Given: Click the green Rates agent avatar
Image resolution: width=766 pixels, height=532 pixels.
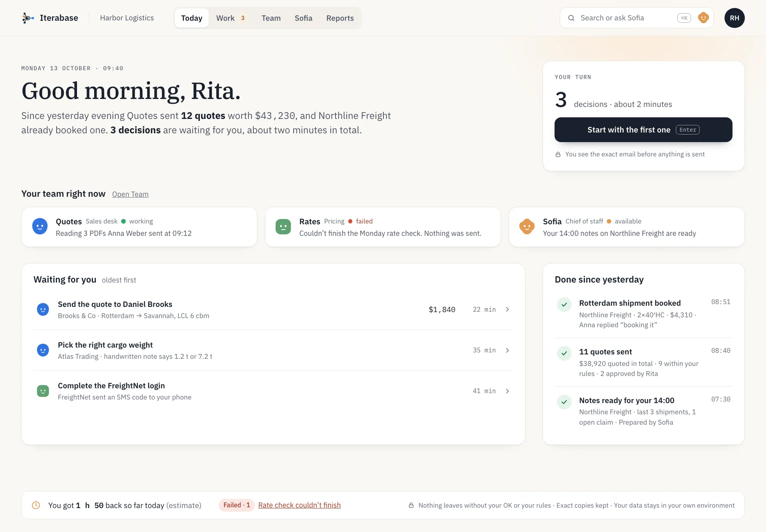Looking at the screenshot, I should (283, 227).
